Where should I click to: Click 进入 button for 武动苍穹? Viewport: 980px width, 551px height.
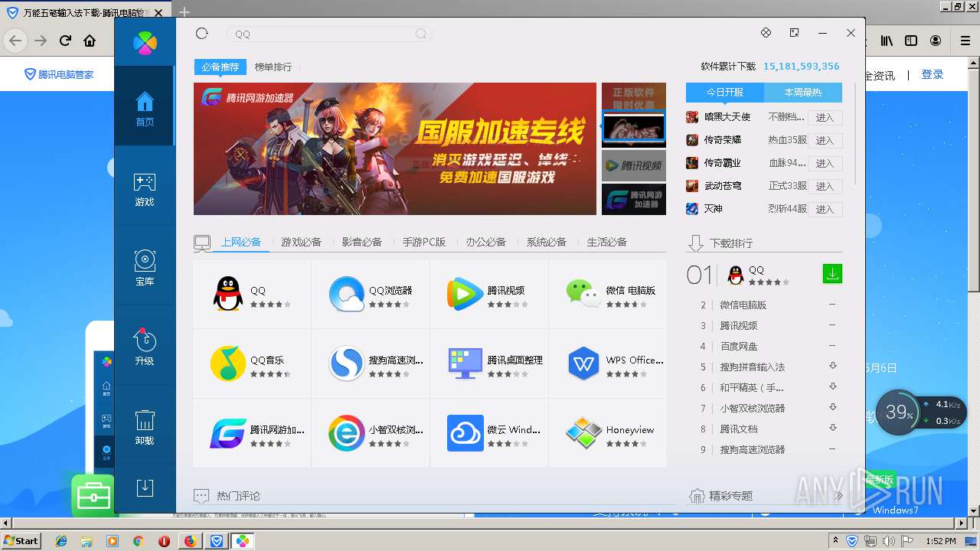coord(825,187)
